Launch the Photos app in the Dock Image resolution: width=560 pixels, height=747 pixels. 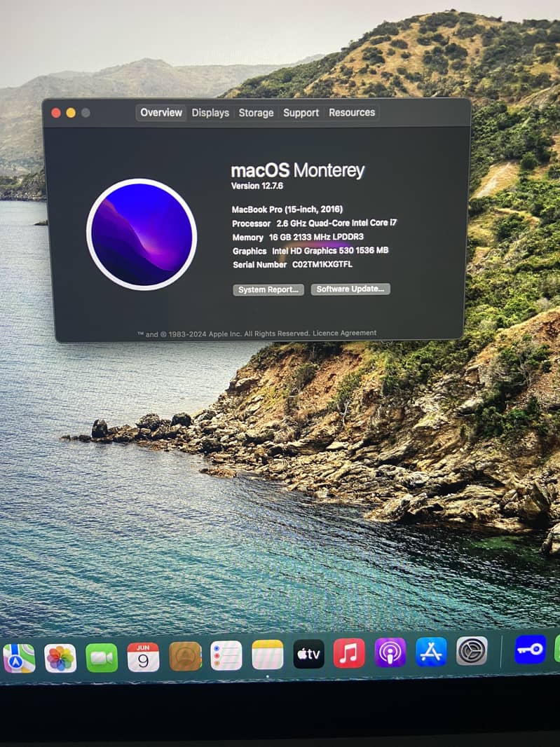coord(60,658)
